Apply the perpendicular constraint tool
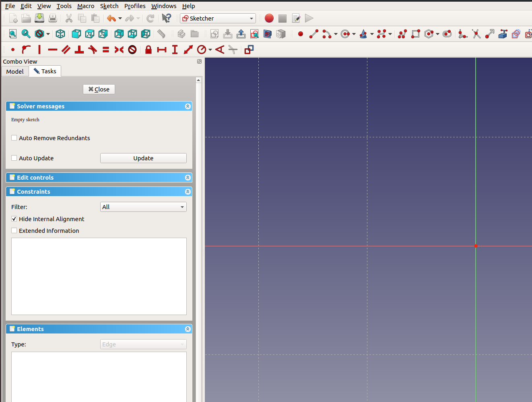Viewport: 532px width, 402px height. [x=79, y=50]
